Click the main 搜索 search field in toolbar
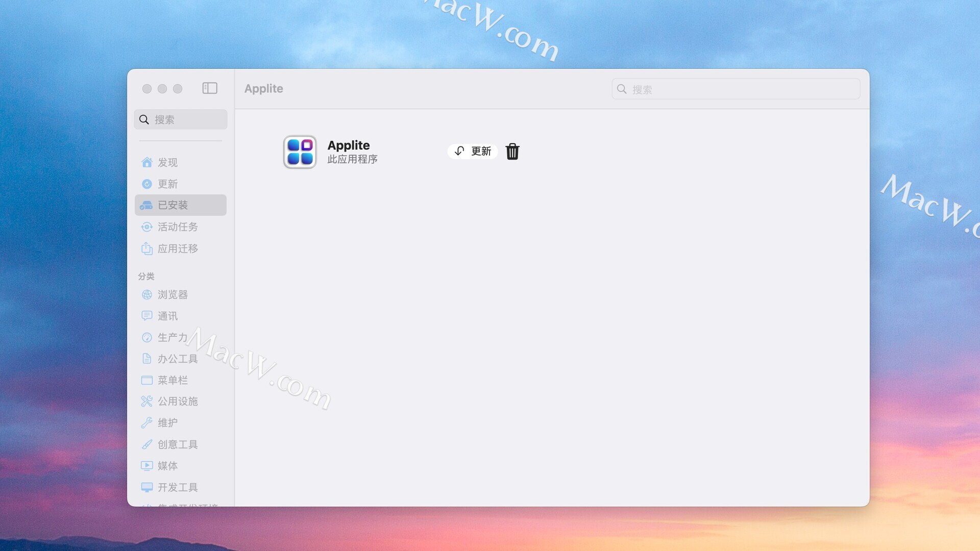This screenshot has width=980, height=551. (736, 89)
